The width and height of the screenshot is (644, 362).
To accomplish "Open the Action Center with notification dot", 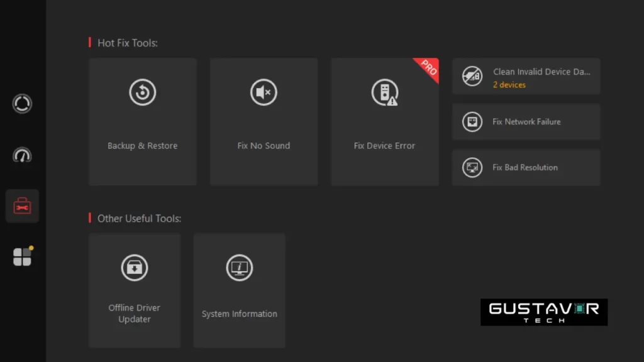I will (22, 256).
